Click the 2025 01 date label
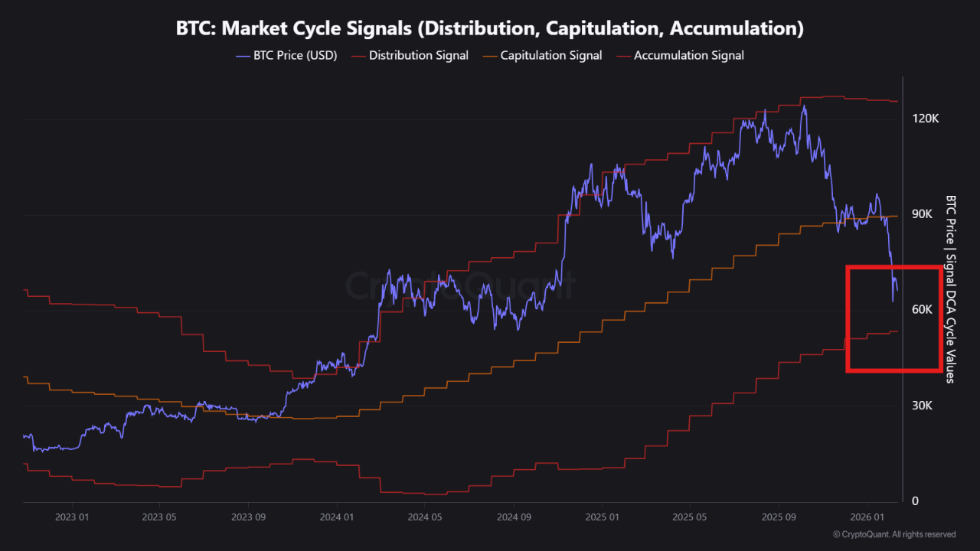Image resolution: width=980 pixels, height=551 pixels. pyautogui.click(x=602, y=517)
